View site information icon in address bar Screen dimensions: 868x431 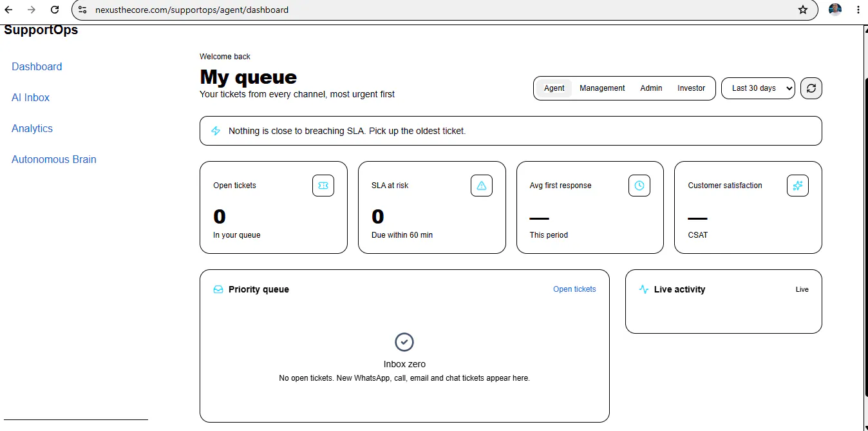pos(82,10)
